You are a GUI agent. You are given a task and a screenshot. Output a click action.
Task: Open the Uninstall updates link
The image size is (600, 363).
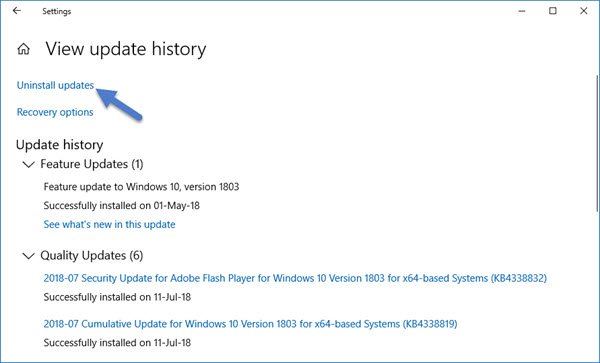point(55,85)
